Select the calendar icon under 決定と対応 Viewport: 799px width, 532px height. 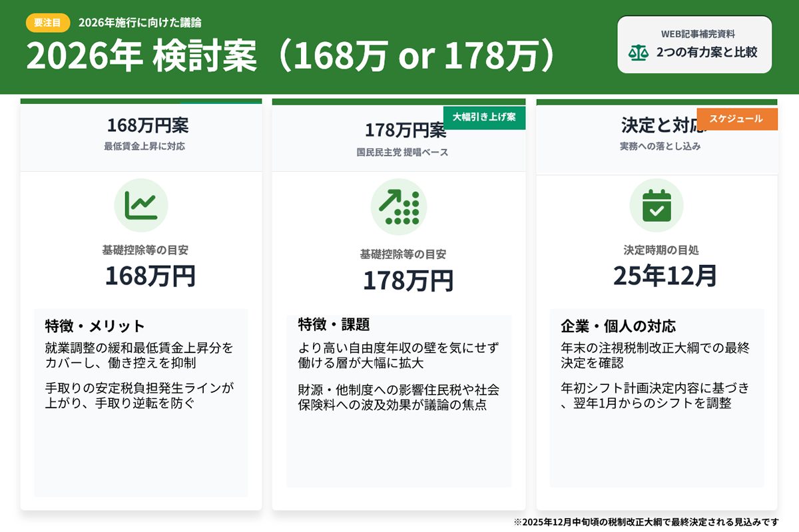pos(657,207)
